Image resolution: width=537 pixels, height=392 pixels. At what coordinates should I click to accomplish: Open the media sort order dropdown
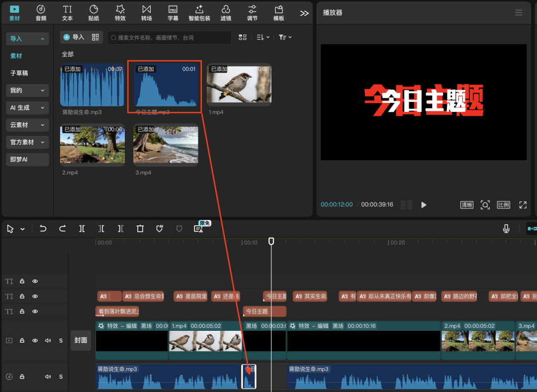point(263,37)
